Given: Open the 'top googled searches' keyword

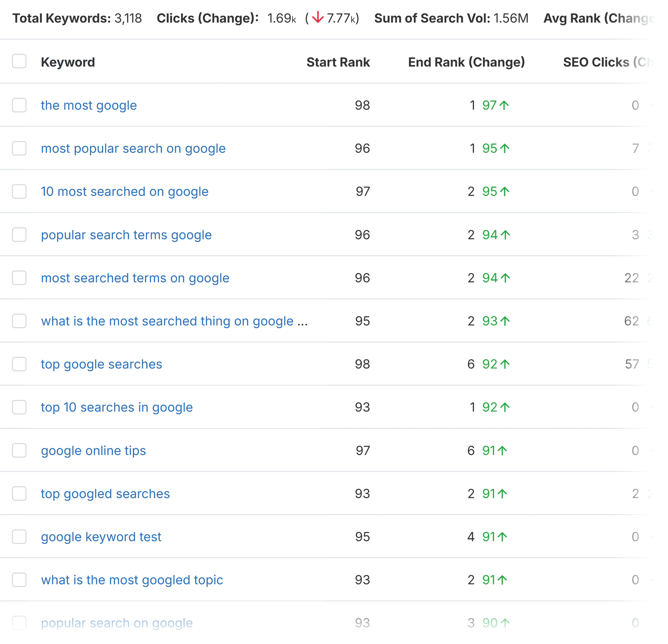Looking at the screenshot, I should tap(105, 494).
